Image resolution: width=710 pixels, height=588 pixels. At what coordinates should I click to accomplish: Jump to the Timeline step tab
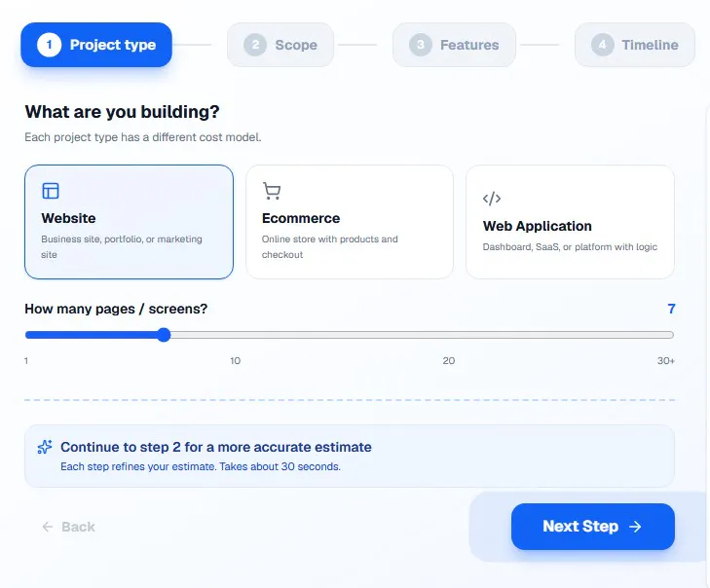(x=635, y=45)
